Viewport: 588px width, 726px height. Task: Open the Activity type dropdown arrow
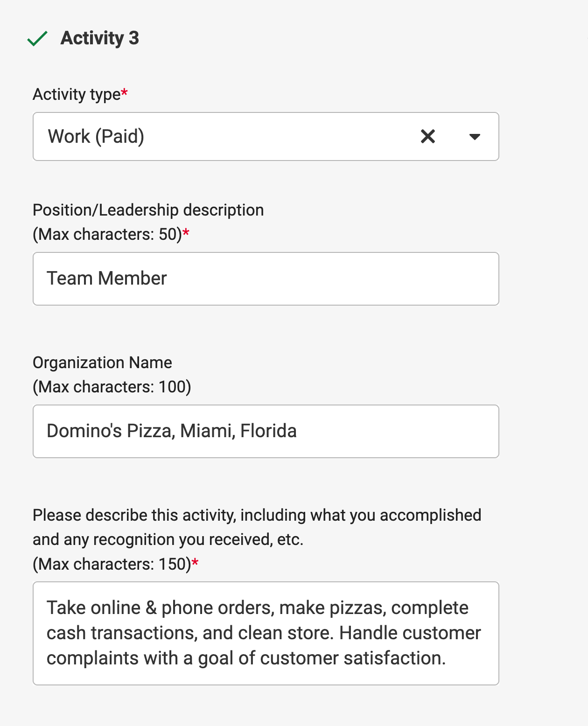point(475,137)
